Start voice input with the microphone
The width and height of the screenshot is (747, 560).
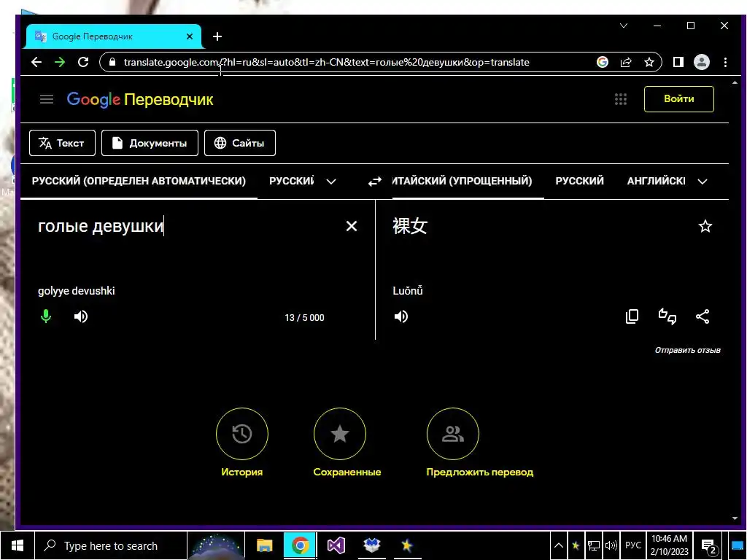pos(46,316)
